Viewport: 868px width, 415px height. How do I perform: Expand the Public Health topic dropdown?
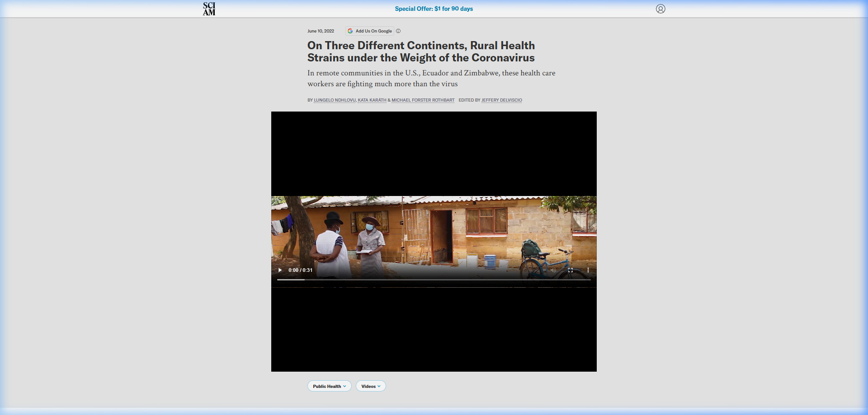(330, 386)
